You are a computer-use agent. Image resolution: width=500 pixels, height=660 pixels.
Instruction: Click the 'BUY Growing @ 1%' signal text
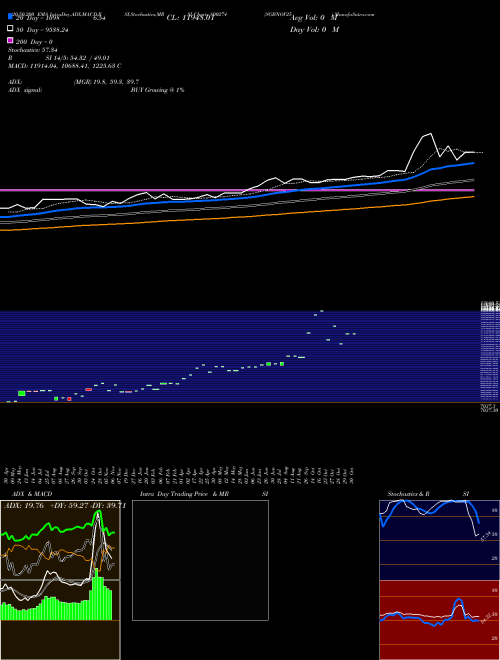157,90
